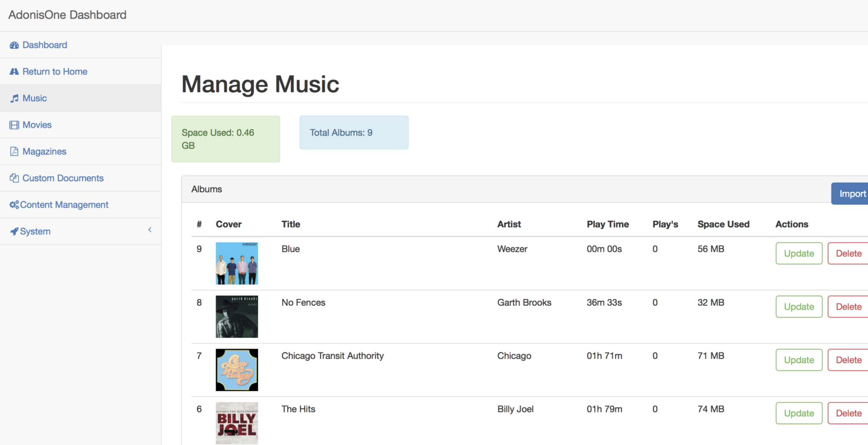This screenshot has width=868, height=445.
Task: Click the music note icon in the sidebar
Action: [x=14, y=98]
